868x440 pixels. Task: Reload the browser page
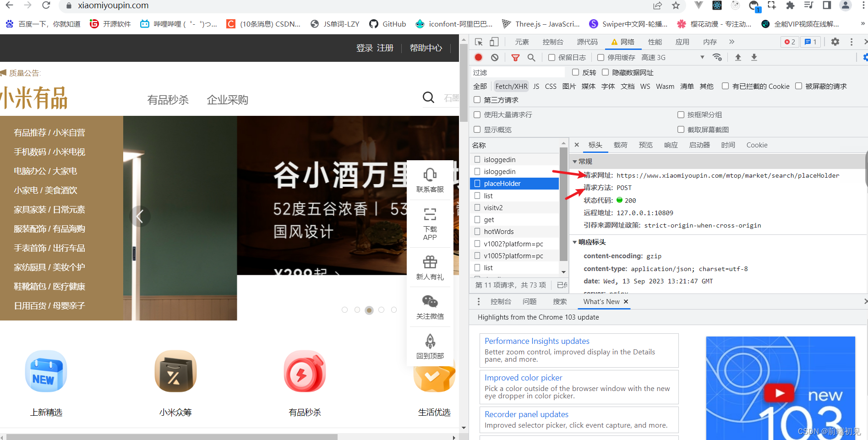click(x=46, y=5)
